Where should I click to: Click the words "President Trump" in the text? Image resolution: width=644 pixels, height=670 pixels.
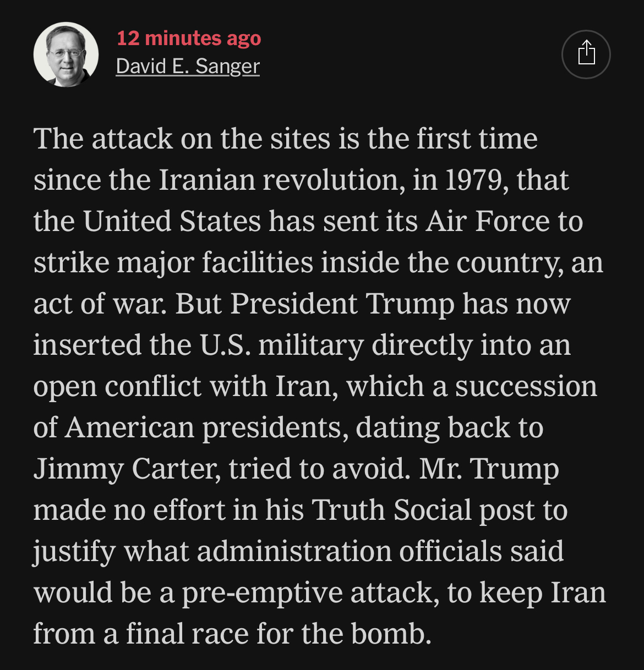coord(342,304)
